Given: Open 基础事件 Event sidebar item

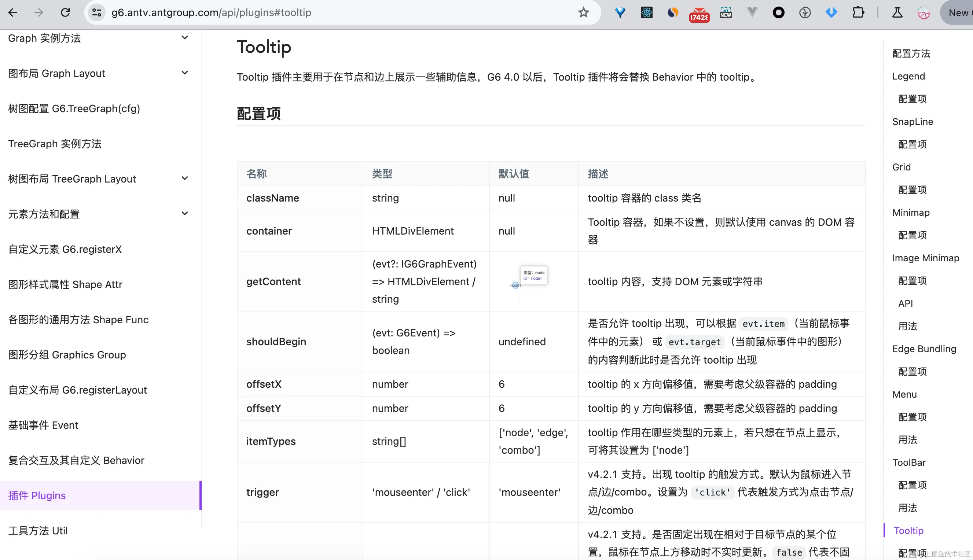Looking at the screenshot, I should click(x=43, y=425).
